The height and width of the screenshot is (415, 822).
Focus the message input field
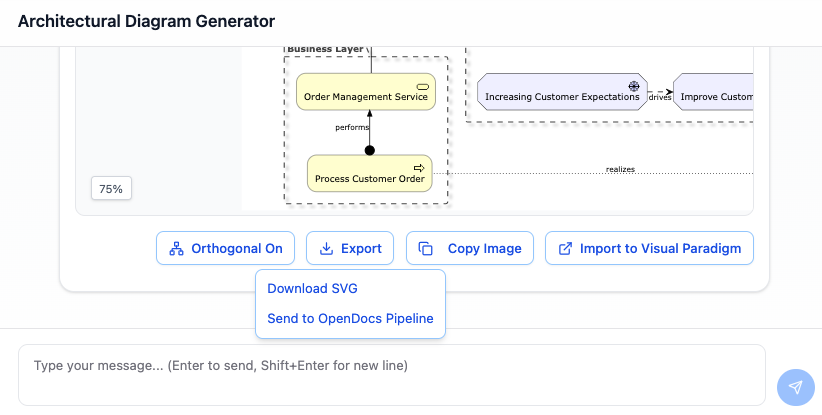[x=392, y=375]
